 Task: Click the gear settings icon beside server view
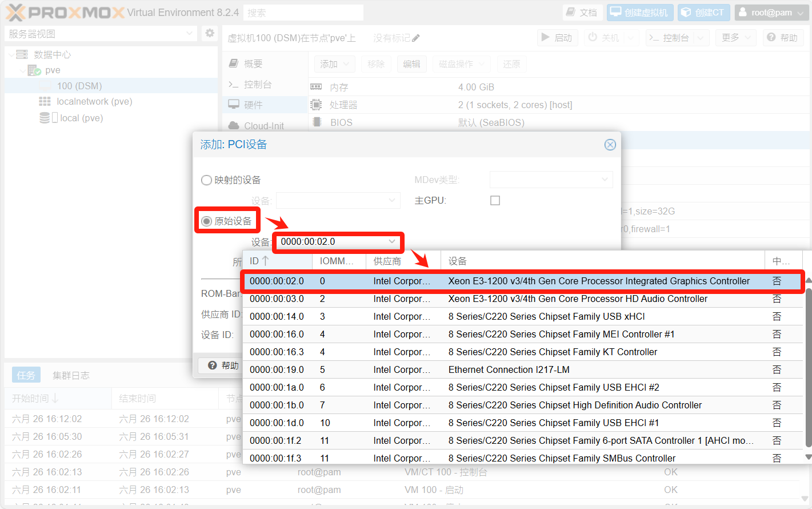[x=210, y=33]
